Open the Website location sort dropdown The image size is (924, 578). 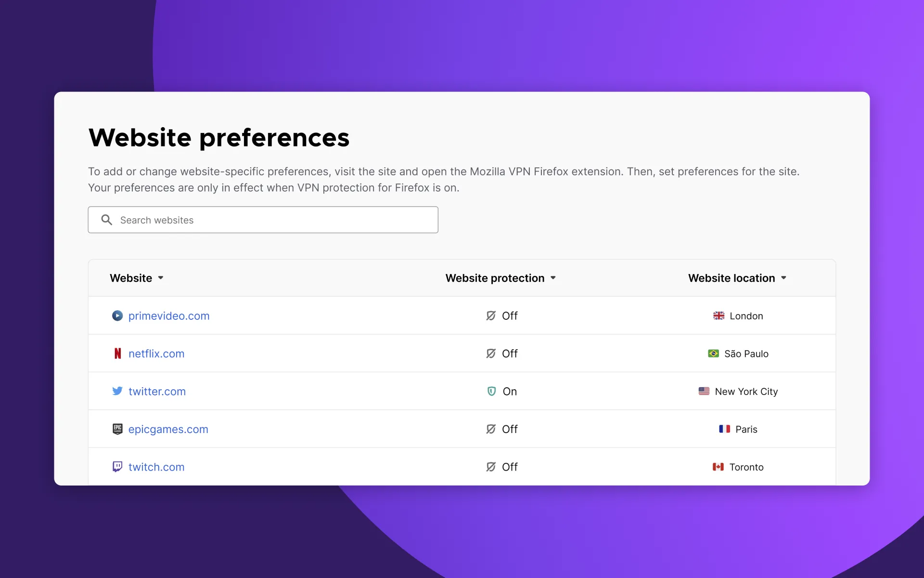click(783, 278)
